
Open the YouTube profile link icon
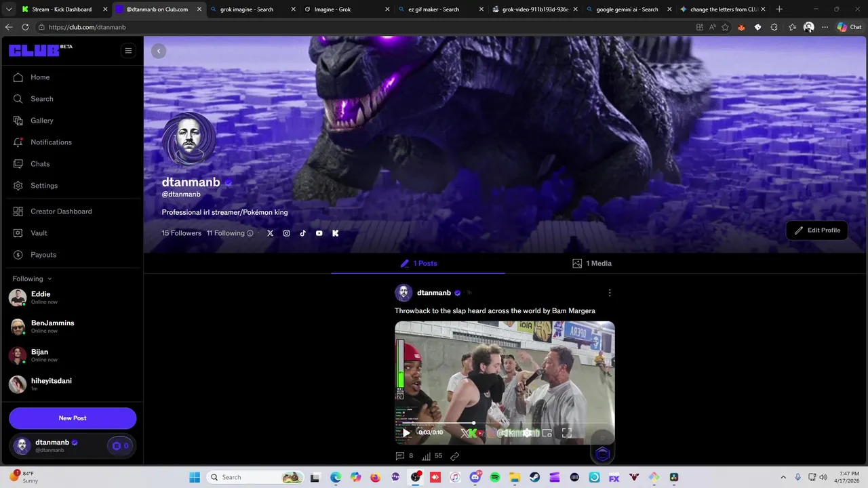click(x=319, y=233)
